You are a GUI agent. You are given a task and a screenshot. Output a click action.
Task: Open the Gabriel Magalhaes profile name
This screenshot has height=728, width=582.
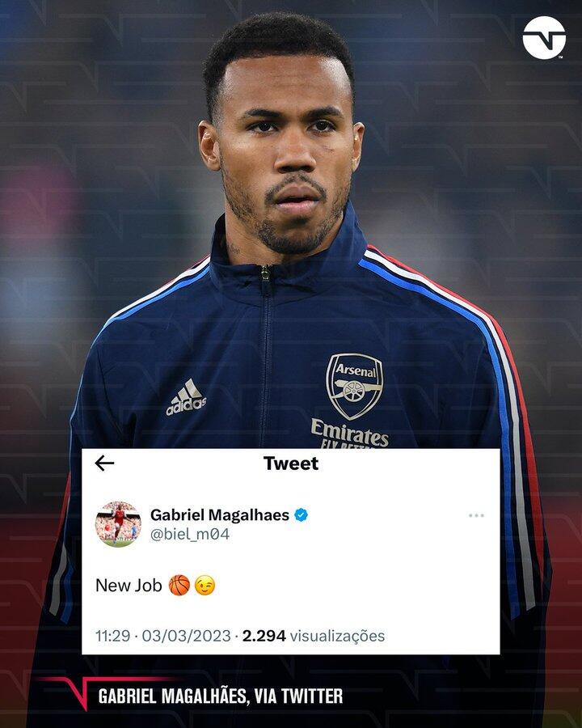[x=220, y=515]
